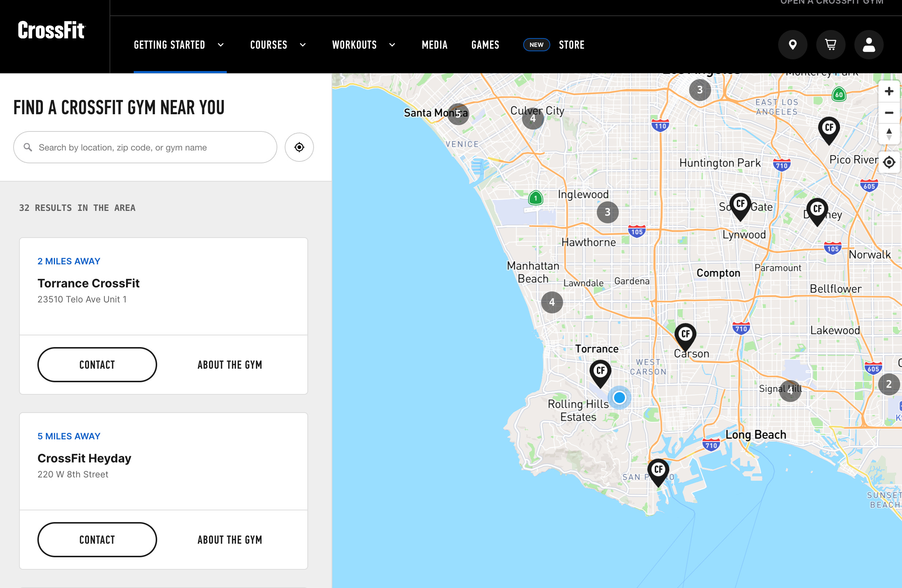Expand the Workouts chevron
902x588 pixels.
click(392, 45)
